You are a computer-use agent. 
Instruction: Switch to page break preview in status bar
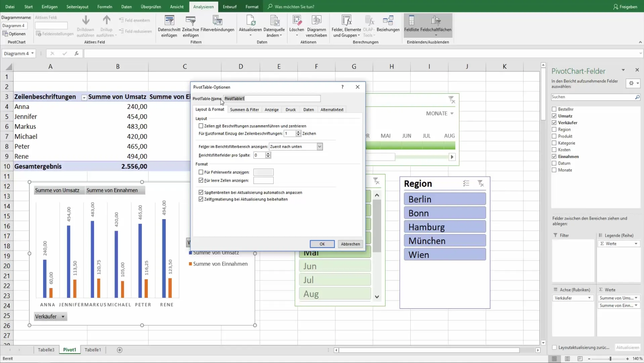click(580, 359)
